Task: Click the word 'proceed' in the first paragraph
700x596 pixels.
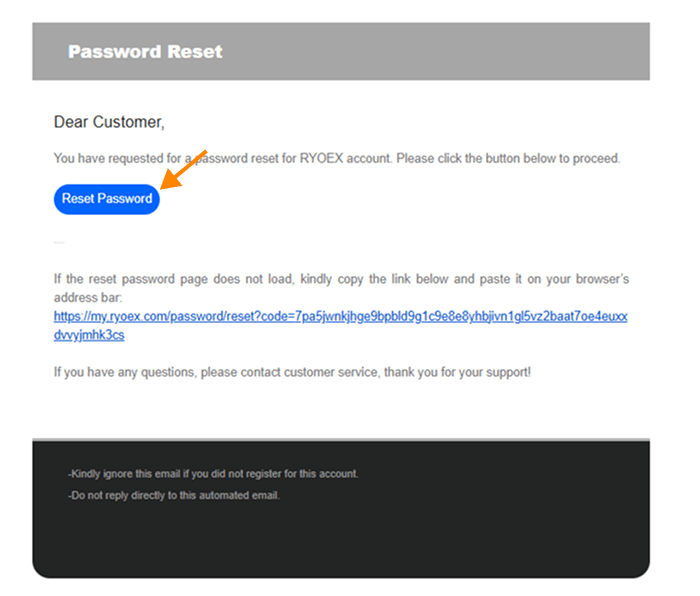Action: tap(596, 158)
